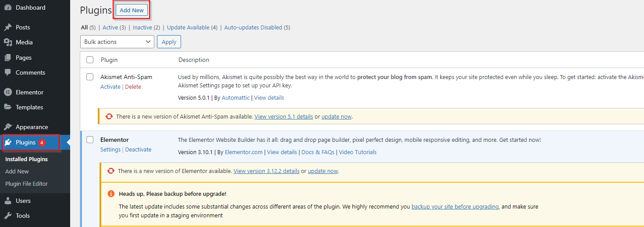Filter by All plugins

pyautogui.click(x=85, y=27)
